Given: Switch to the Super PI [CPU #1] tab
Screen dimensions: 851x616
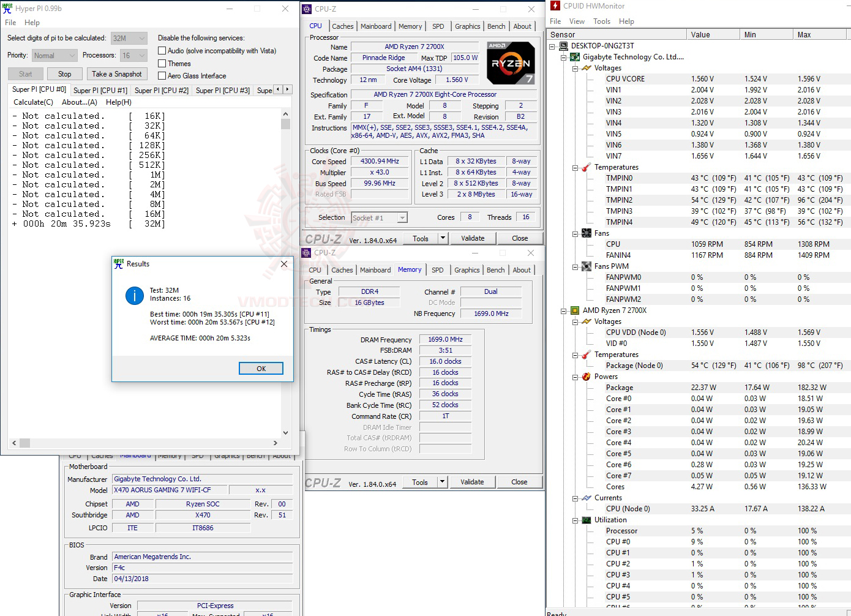Looking at the screenshot, I should pos(100,91).
